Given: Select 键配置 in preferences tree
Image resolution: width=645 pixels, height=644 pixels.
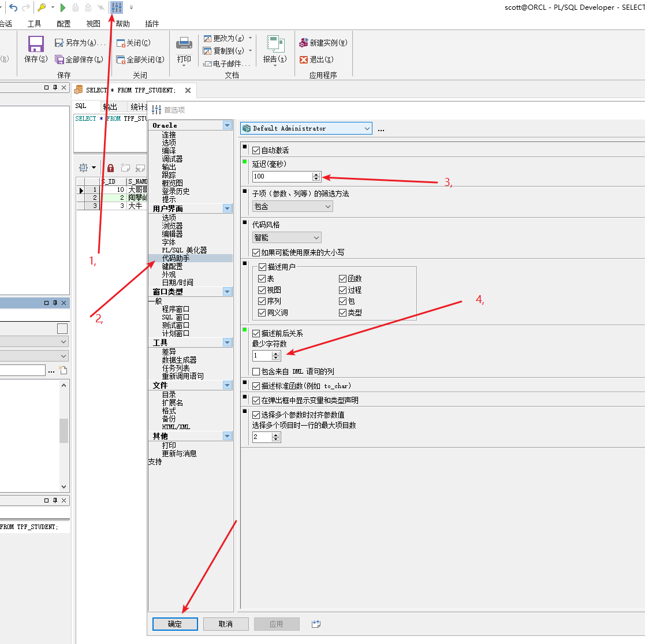Looking at the screenshot, I should click(172, 267).
